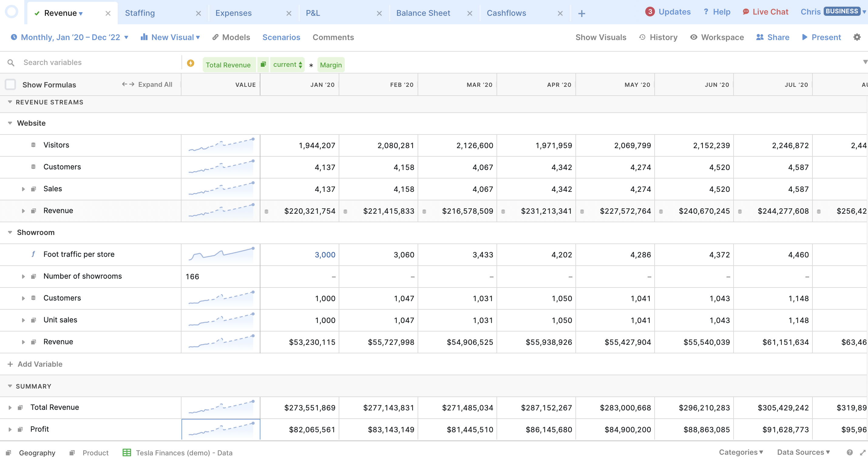Screen dimensions: 868x459
Task: Click the Showroom Customers data icon
Action: coord(33,298)
